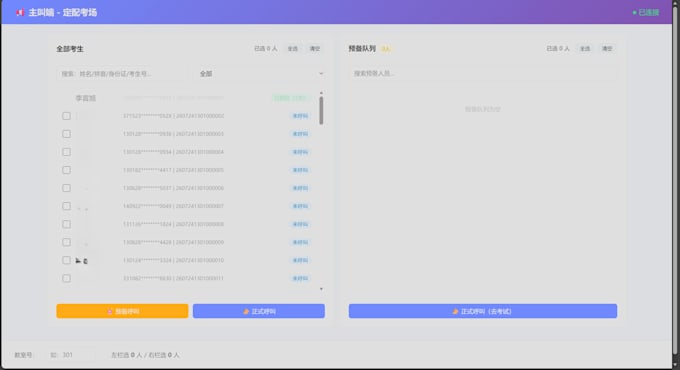The image size is (680, 370).
Task: Focus the 预备队列 search field
Action: coord(483,73)
